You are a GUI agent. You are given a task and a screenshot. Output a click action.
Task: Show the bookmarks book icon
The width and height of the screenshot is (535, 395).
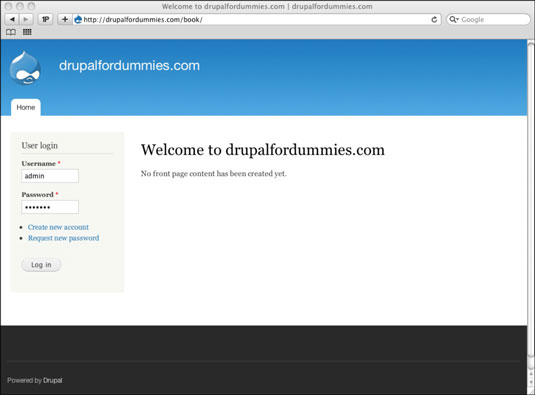(11, 32)
